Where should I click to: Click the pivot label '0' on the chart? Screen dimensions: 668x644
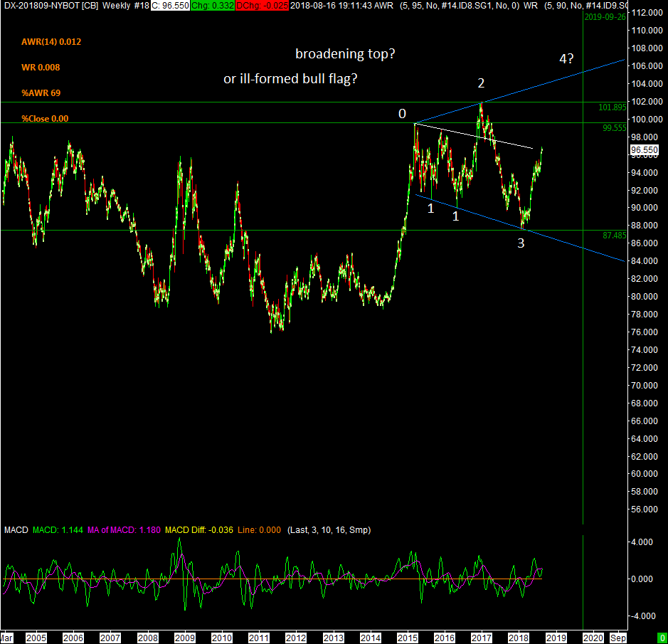(402, 114)
